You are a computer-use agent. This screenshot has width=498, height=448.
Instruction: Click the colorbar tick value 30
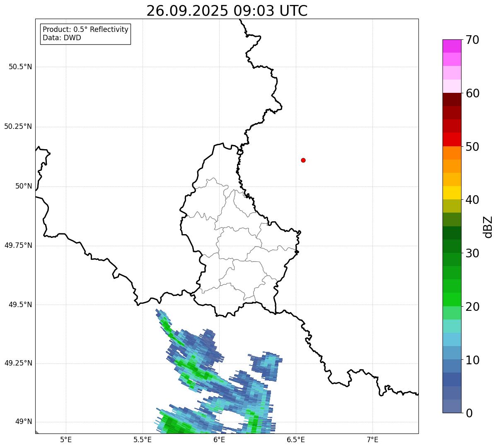click(473, 253)
